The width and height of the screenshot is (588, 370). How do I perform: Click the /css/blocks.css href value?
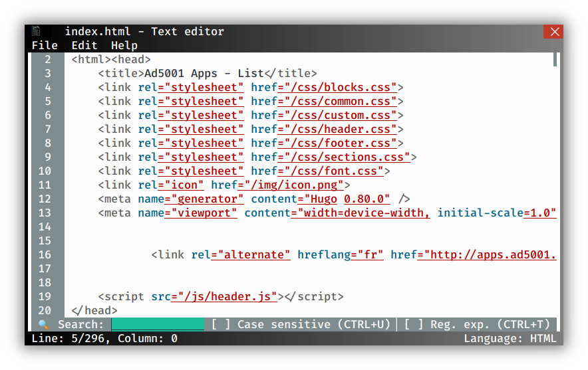[x=341, y=87]
